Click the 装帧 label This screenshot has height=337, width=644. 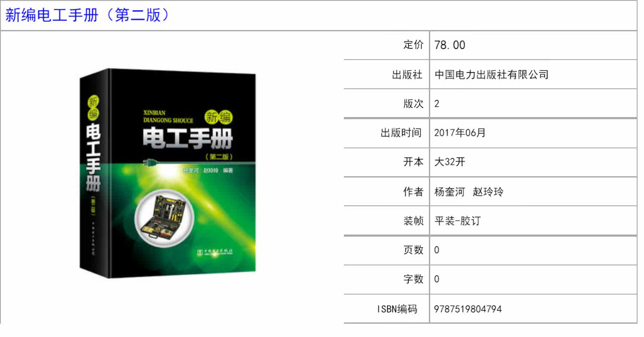(413, 221)
